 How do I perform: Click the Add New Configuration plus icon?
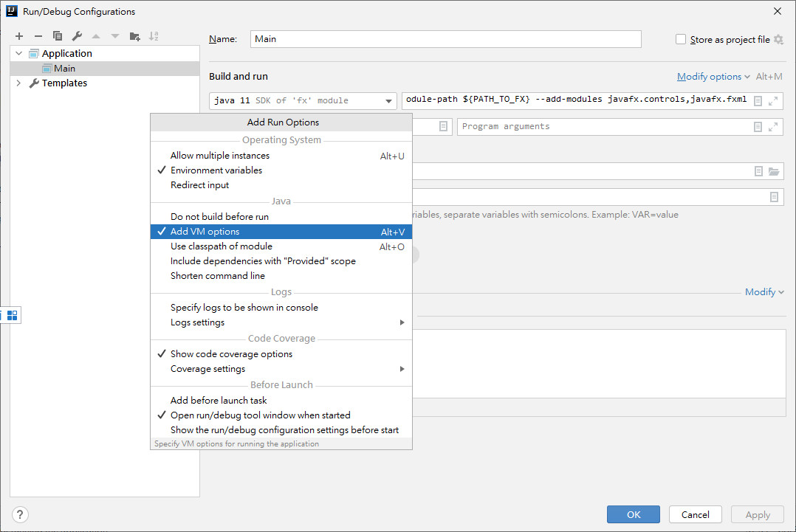coord(19,36)
